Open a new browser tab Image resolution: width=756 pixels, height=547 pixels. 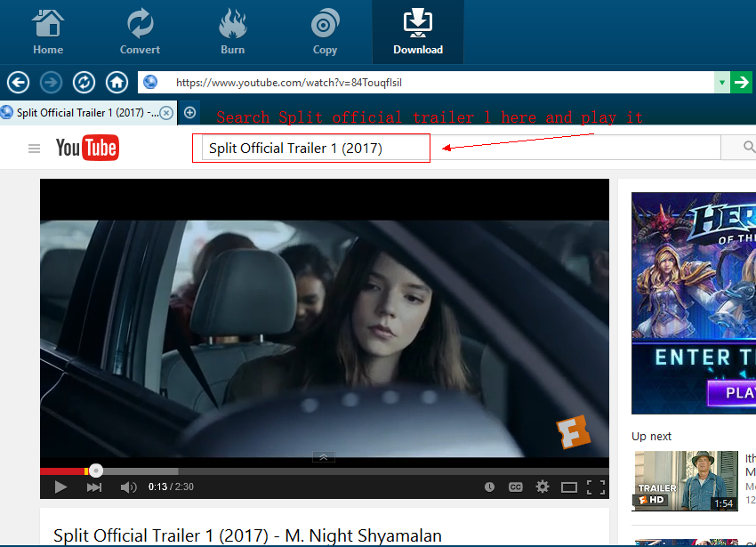[x=190, y=112]
